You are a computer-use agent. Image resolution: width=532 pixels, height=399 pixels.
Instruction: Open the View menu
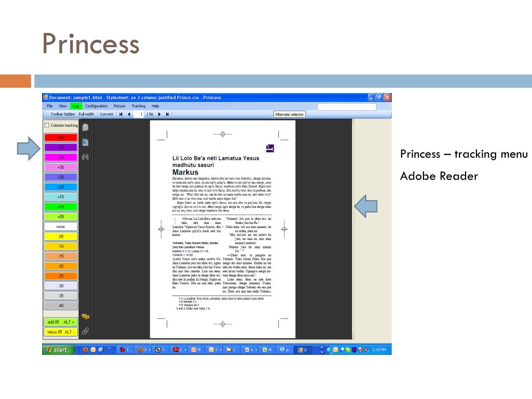[x=62, y=106]
